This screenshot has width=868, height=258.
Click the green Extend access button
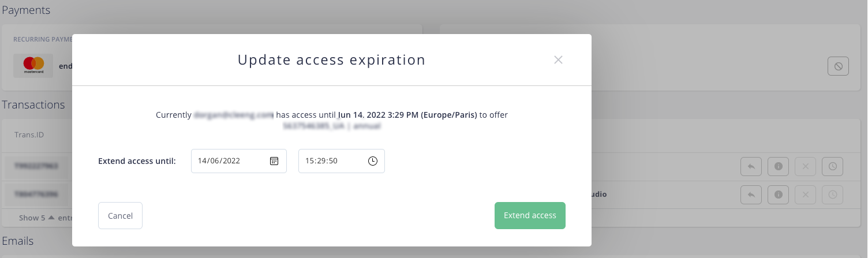(530, 215)
